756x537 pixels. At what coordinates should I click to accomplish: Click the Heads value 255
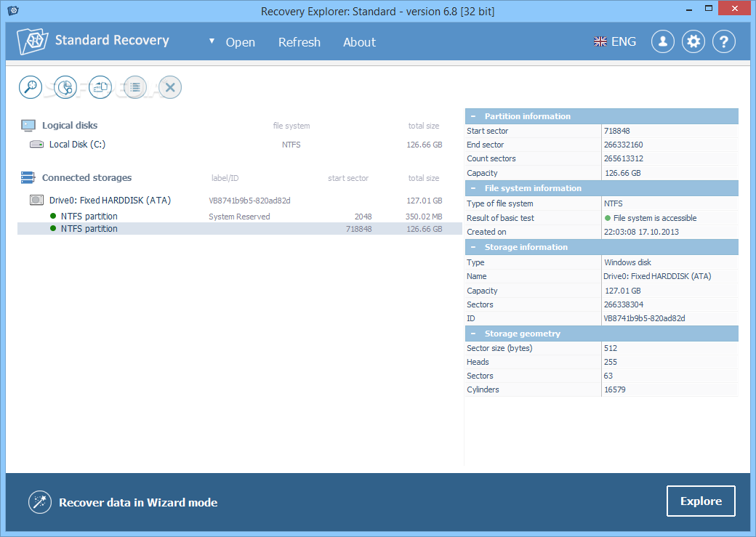[x=611, y=362]
